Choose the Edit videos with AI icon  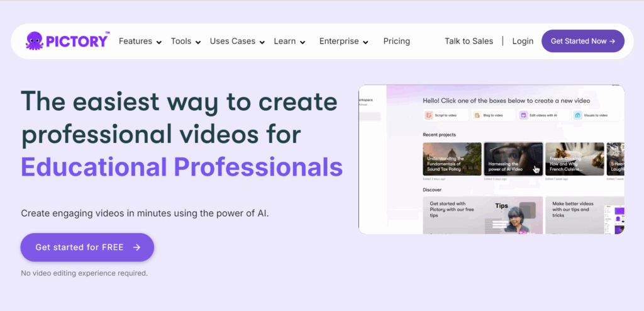523,115
